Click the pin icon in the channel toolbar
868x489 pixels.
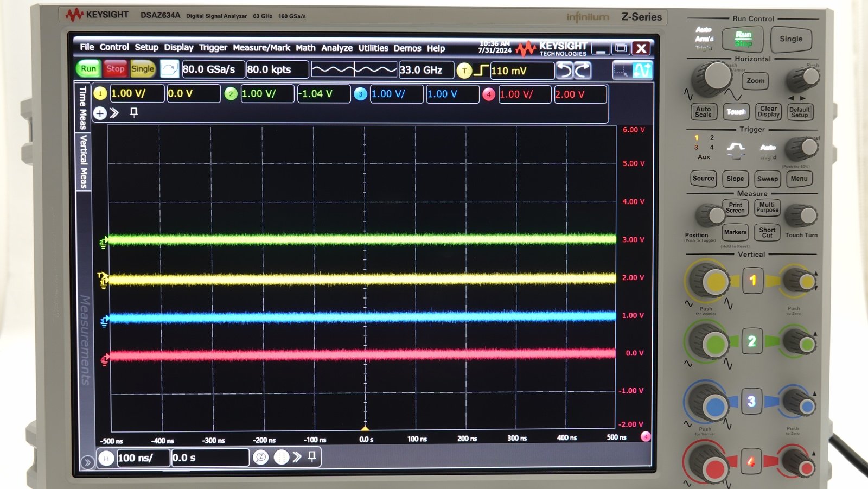134,112
